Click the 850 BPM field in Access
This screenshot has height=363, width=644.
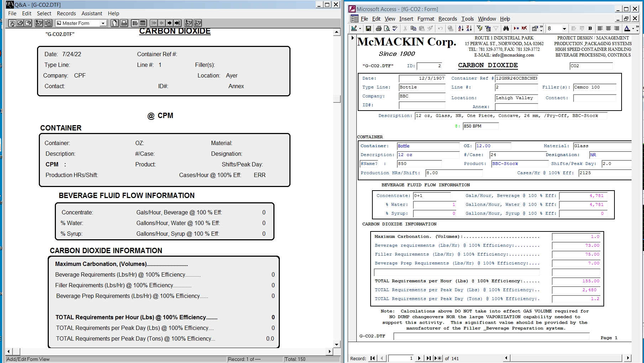(481, 126)
